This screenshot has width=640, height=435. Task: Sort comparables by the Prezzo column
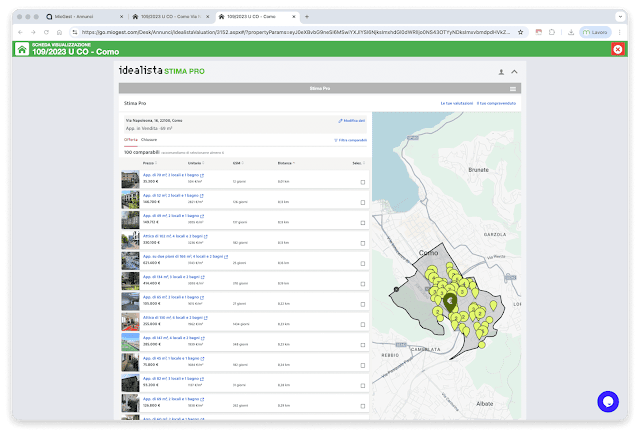tap(150, 163)
